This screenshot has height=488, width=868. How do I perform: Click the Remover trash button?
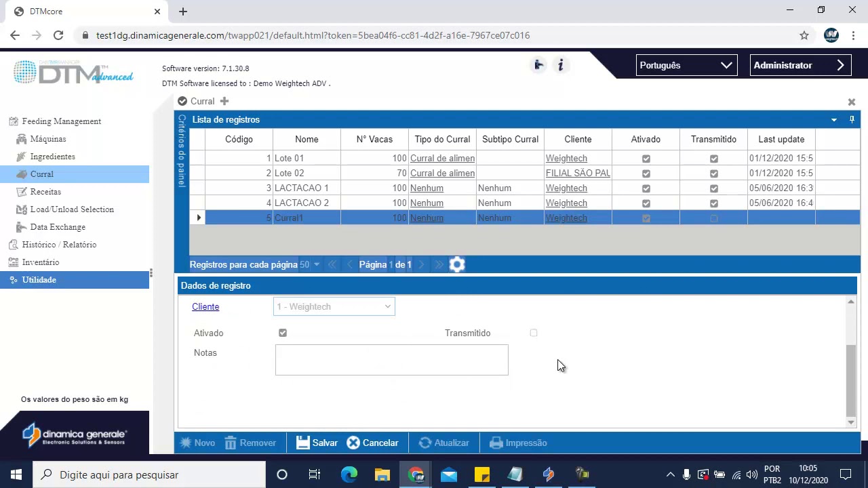pos(250,443)
